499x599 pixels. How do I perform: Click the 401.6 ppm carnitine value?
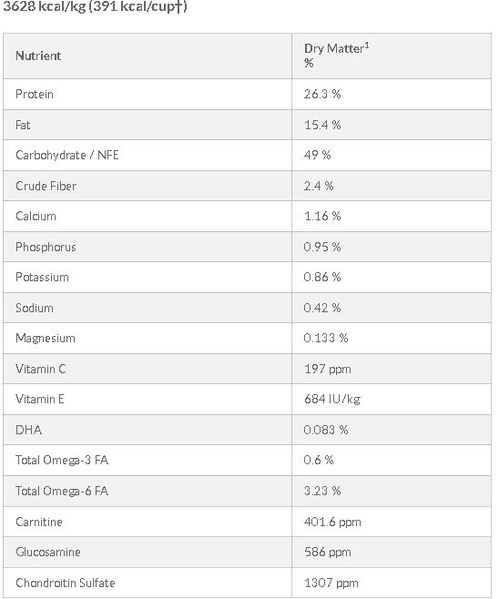click(x=332, y=522)
